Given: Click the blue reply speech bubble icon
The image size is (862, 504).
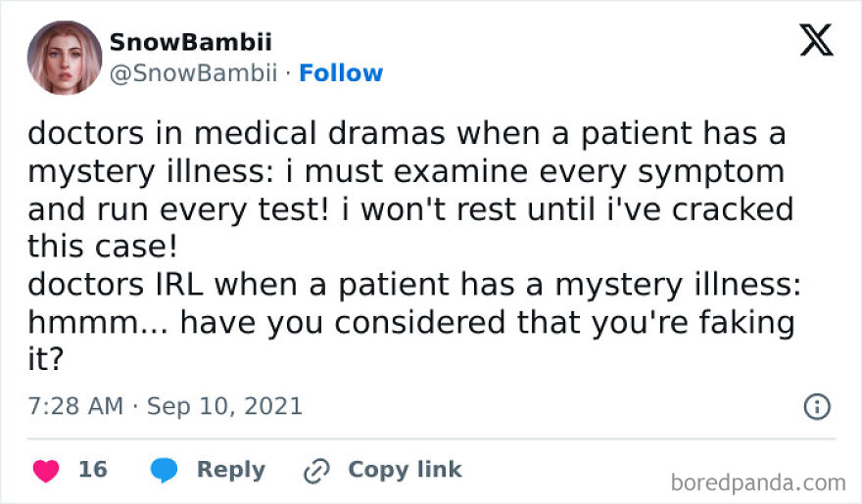Looking at the screenshot, I should [164, 471].
